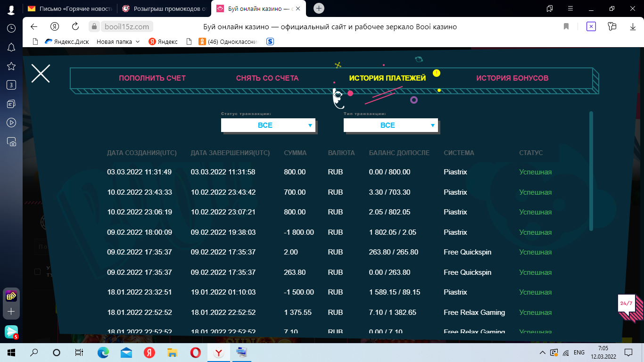Add a sidebar app with the plus icon
This screenshot has height=362, width=644.
(x=11, y=312)
